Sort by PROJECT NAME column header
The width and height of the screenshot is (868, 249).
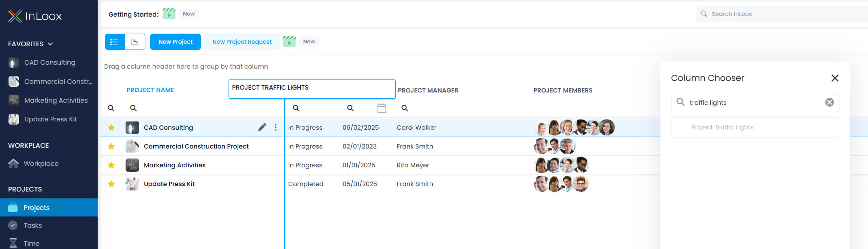150,90
